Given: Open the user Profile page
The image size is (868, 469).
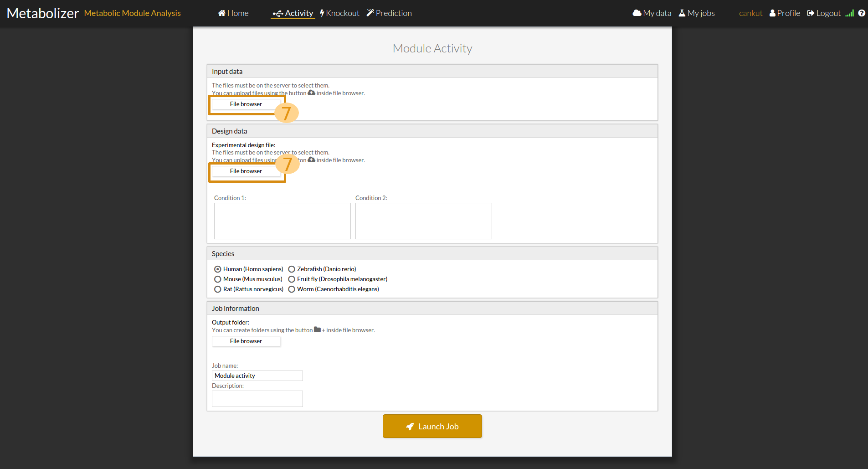Looking at the screenshot, I should (x=785, y=13).
